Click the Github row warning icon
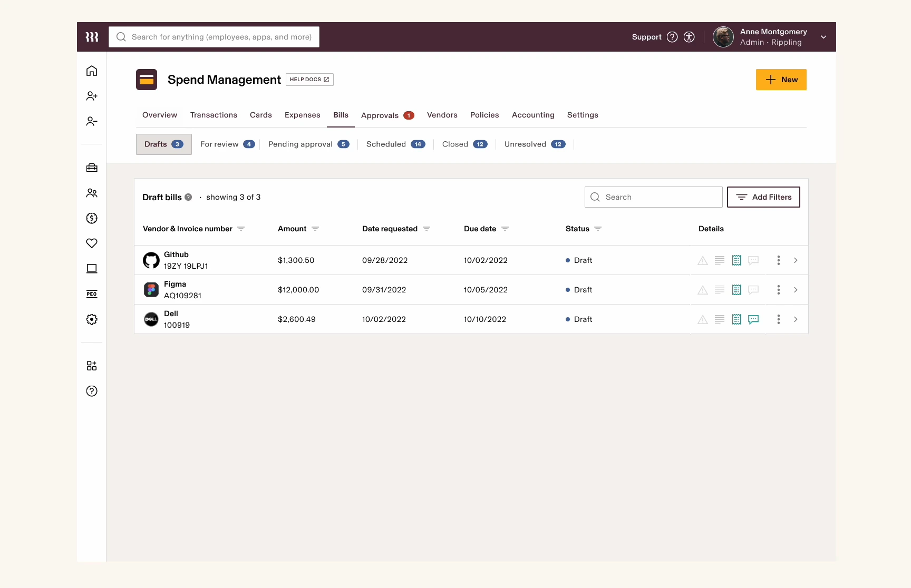The width and height of the screenshot is (911, 588). coord(703,260)
